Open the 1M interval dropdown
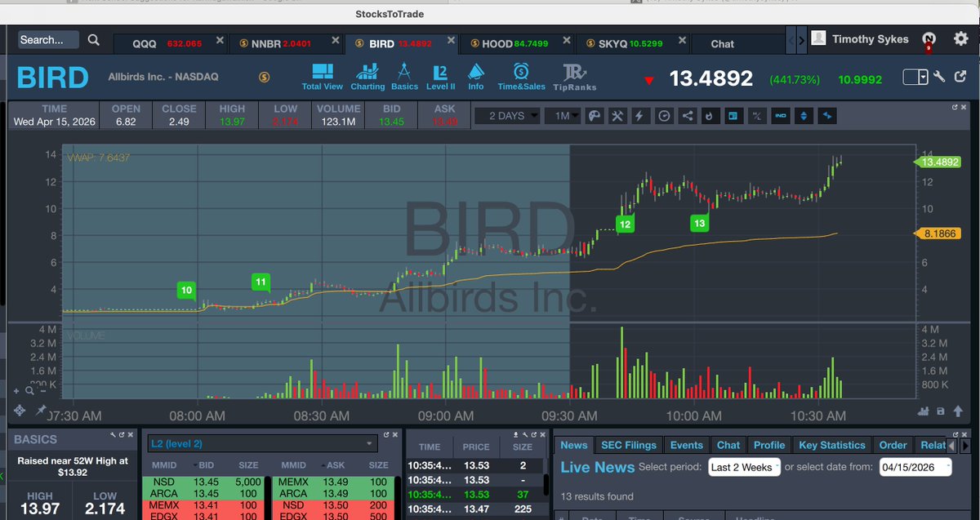 [564, 116]
